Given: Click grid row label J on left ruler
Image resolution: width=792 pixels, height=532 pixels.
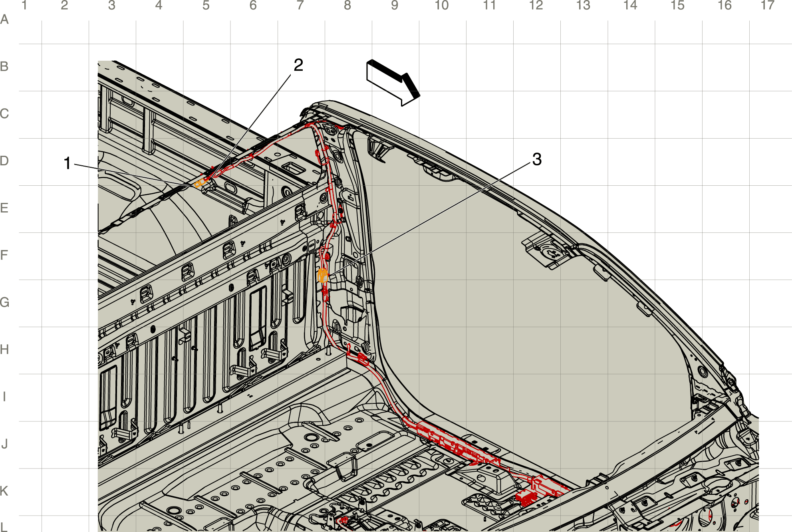Looking at the screenshot, I should tap(4, 444).
